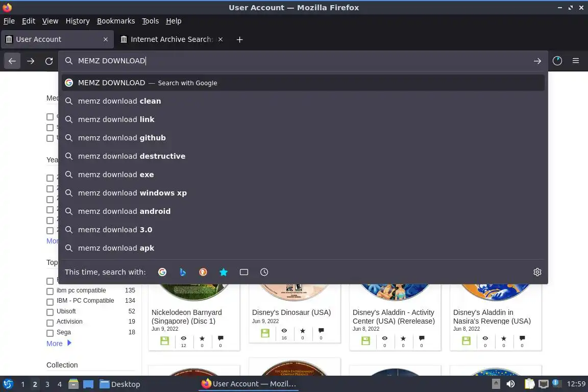The width and height of the screenshot is (588, 392).
Task: Open the Desktop folder taskbar button
Action: coord(120,384)
